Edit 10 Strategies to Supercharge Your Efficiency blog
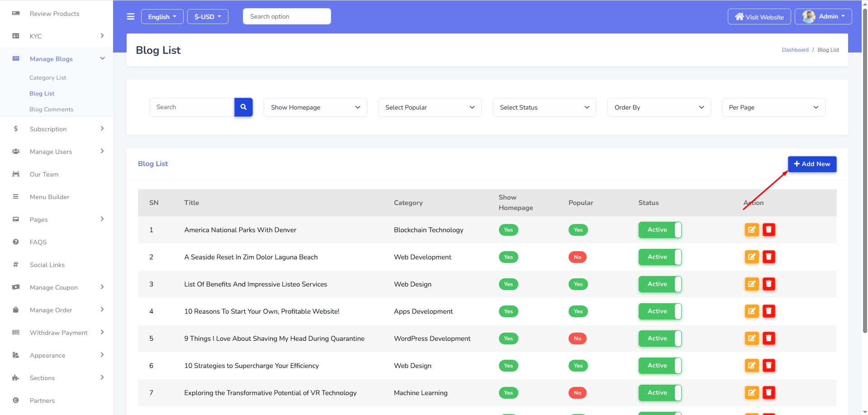Image resolution: width=868 pixels, height=415 pixels. point(752,366)
